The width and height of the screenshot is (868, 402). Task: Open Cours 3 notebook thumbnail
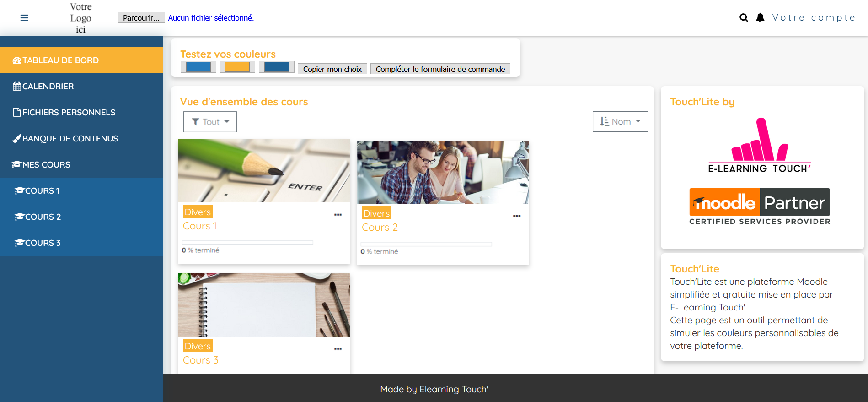tap(264, 305)
